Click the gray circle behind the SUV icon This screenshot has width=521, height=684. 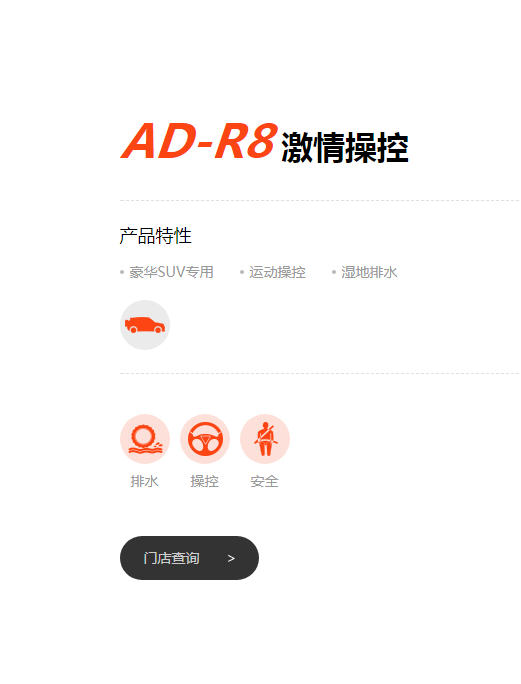pyautogui.click(x=145, y=325)
